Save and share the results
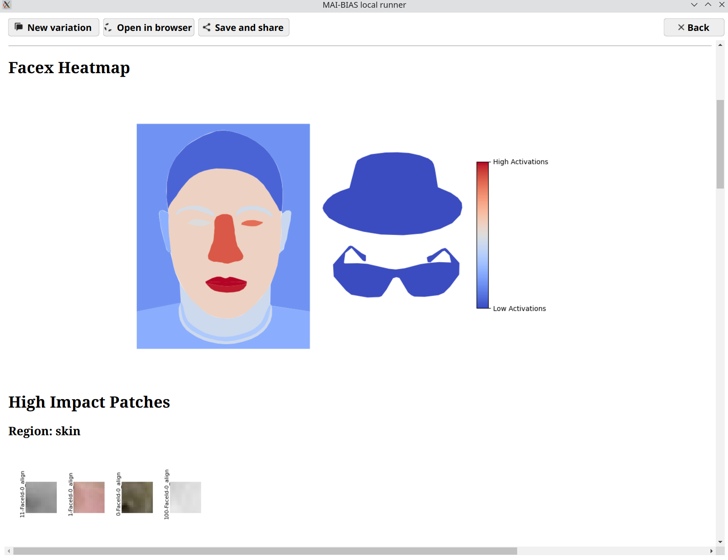Screen dimensions: 728x560 click(x=243, y=27)
